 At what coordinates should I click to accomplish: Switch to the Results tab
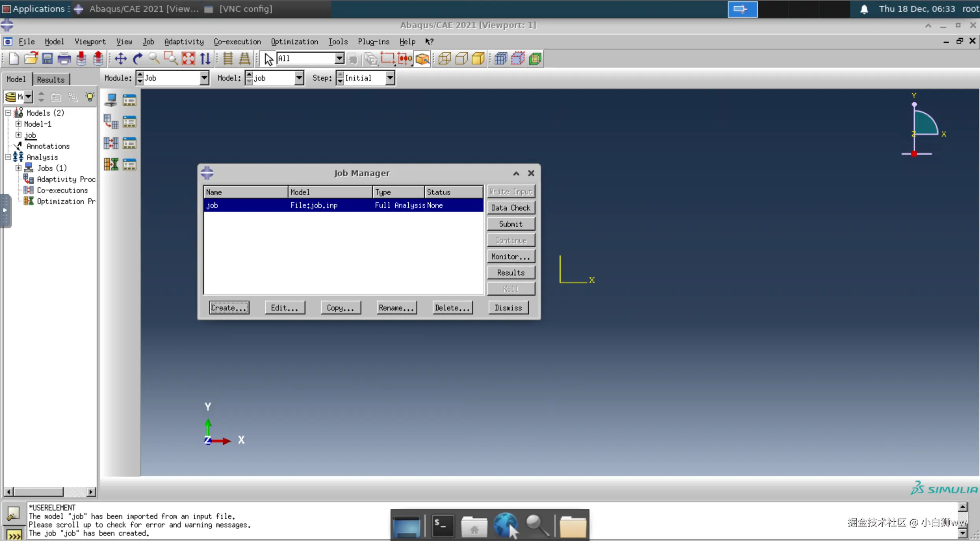point(50,80)
